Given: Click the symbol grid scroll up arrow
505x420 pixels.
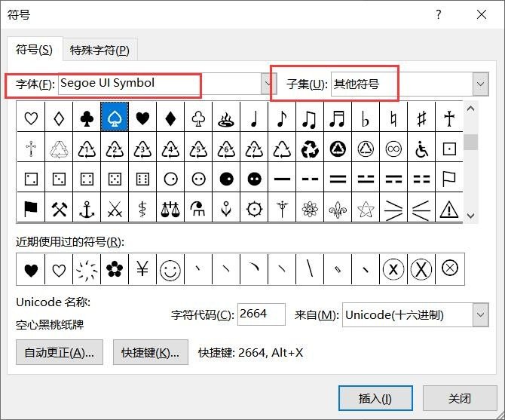Looking at the screenshot, I should [470, 109].
